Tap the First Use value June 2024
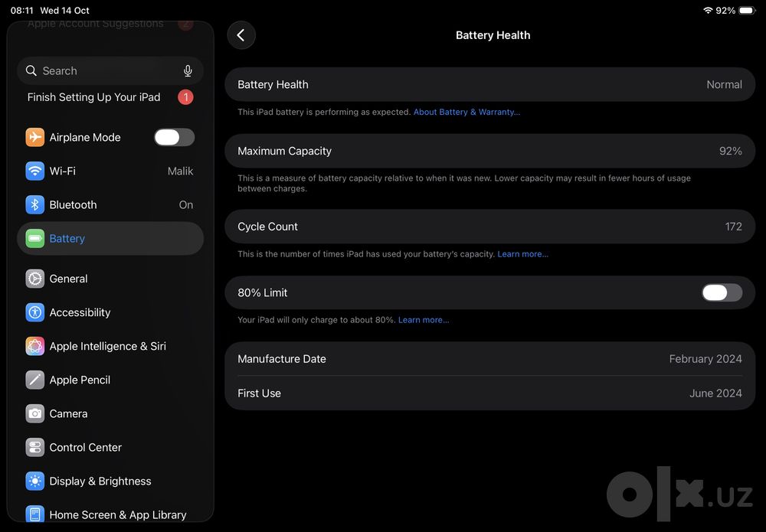Viewport: 766px width, 532px height. point(715,393)
